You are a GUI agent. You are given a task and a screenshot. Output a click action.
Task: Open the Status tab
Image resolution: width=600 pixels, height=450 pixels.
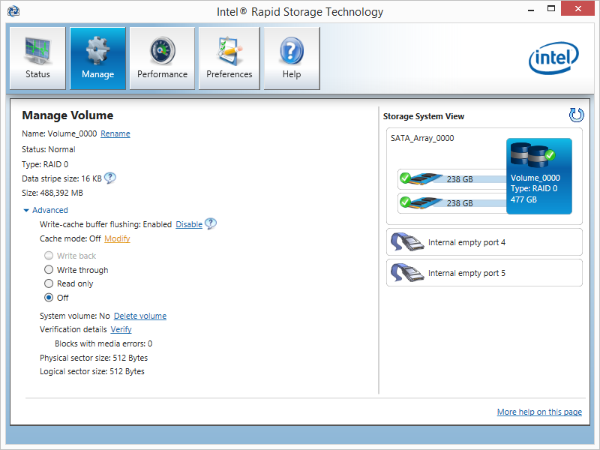[38, 58]
